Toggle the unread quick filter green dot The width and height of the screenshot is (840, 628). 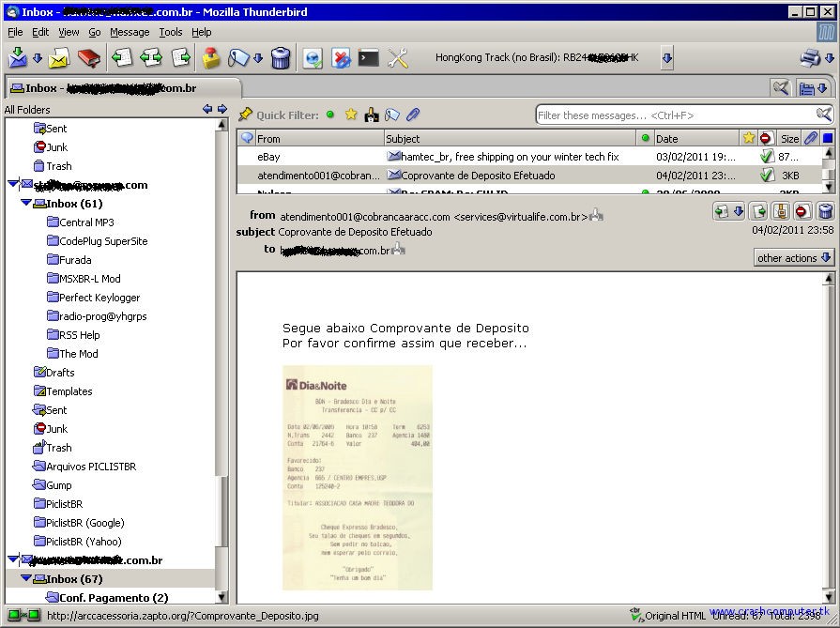330,115
